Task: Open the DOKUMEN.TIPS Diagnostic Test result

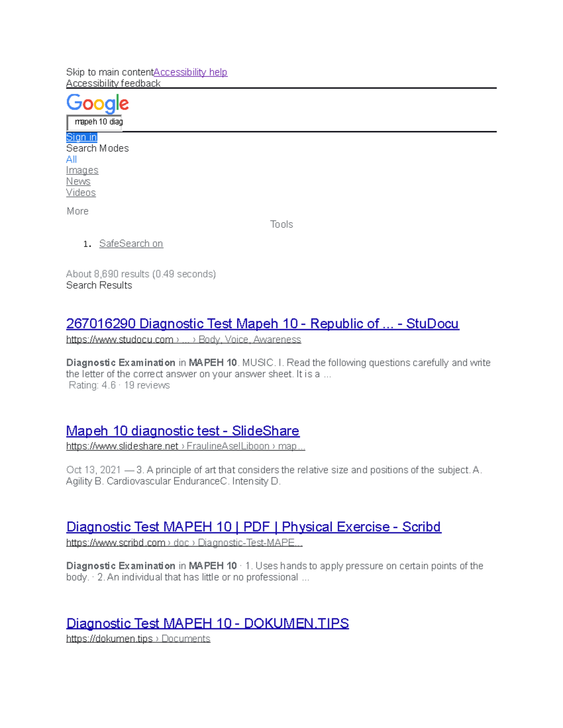Action: pyautogui.click(x=208, y=623)
